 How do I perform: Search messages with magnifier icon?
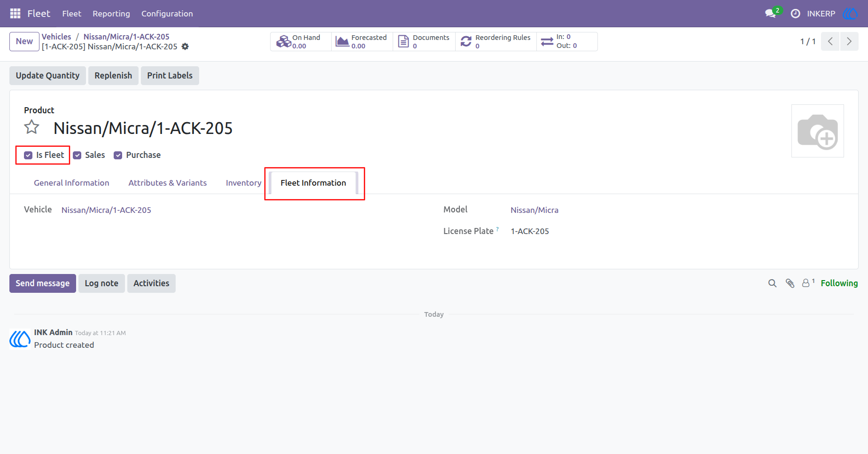[772, 283]
